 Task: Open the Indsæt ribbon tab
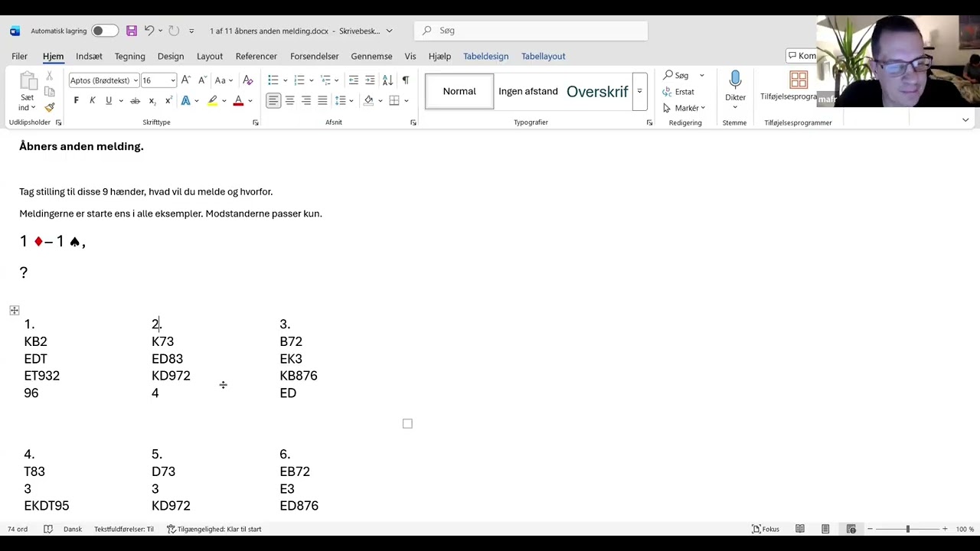click(89, 56)
